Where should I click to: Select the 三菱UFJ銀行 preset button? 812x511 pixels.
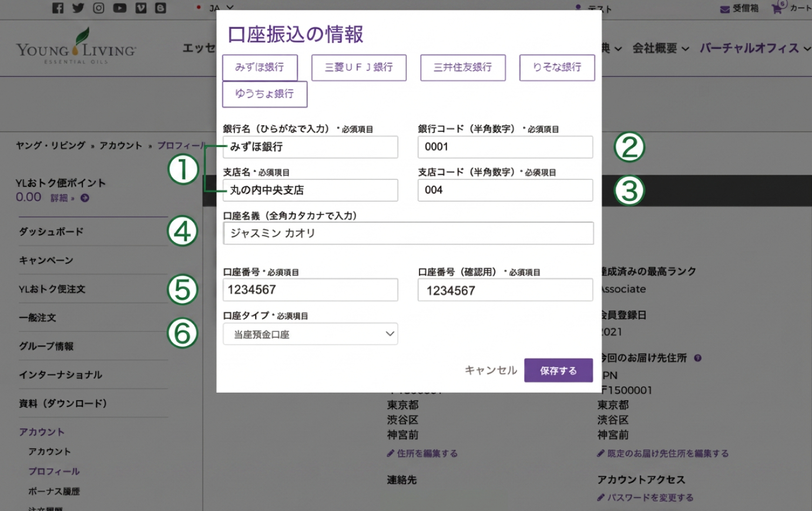[359, 67]
